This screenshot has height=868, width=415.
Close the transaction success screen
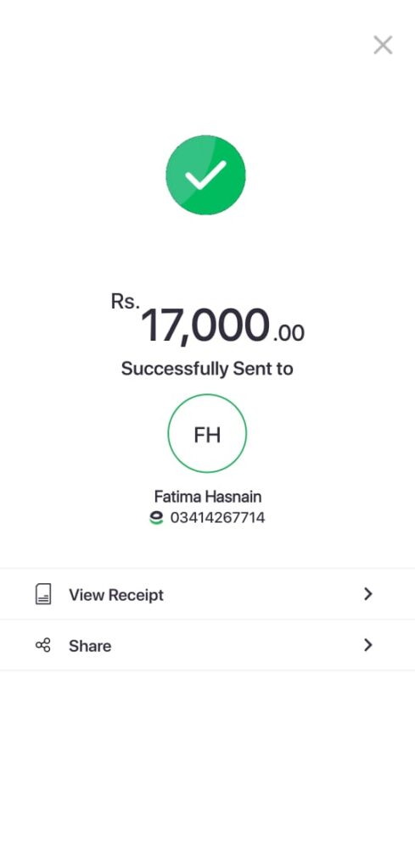pos(383,45)
